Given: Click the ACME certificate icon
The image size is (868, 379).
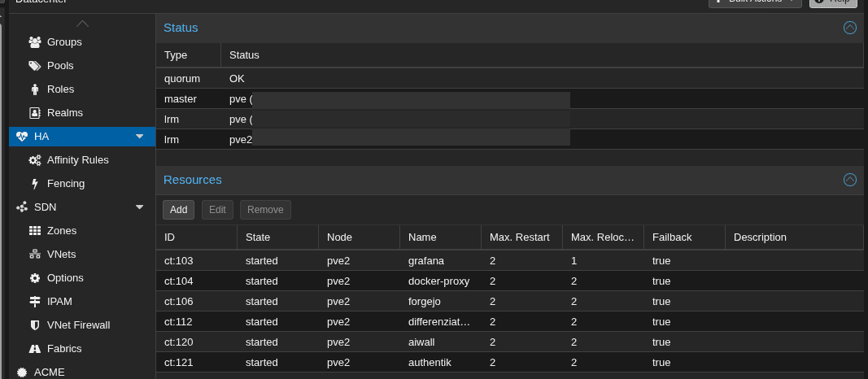Looking at the screenshot, I should point(22,372).
